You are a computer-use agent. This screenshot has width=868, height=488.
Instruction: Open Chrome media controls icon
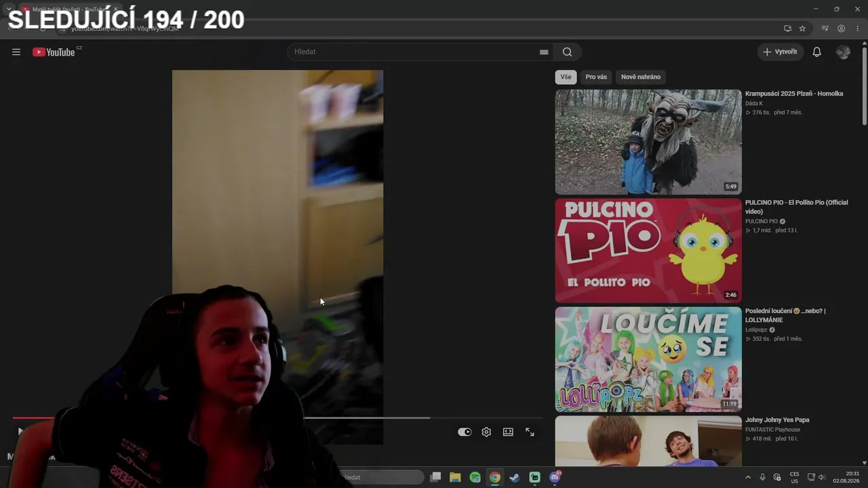(825, 28)
